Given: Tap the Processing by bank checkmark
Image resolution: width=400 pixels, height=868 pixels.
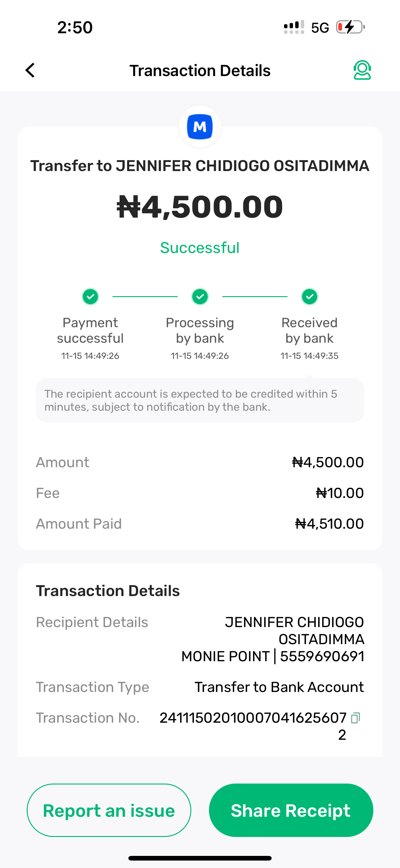Looking at the screenshot, I should coord(200,296).
